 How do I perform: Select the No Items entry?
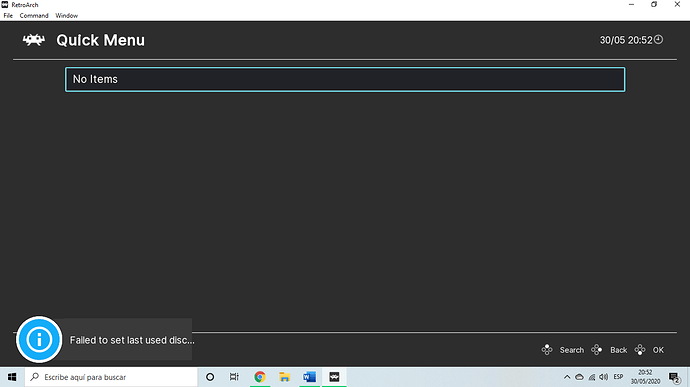(x=345, y=79)
